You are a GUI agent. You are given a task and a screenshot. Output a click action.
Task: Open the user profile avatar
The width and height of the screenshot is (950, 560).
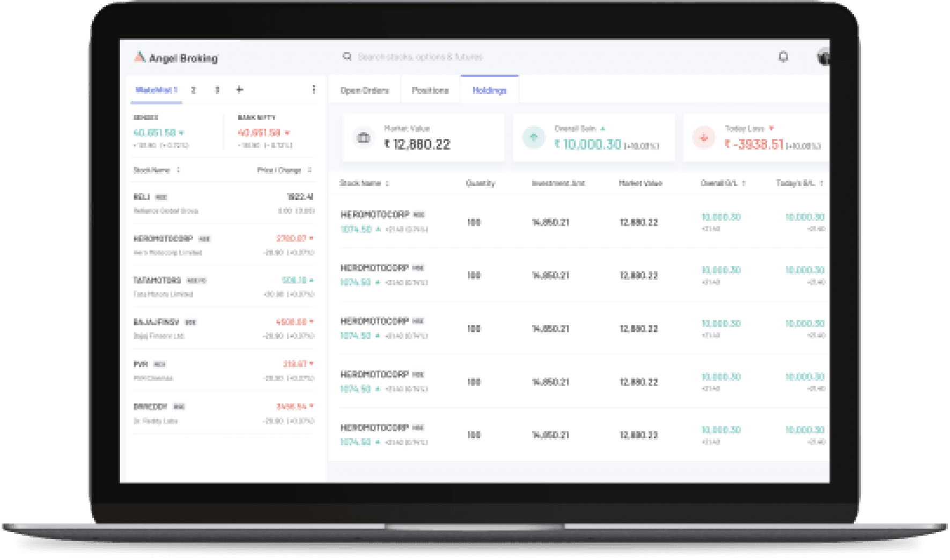pos(823,57)
